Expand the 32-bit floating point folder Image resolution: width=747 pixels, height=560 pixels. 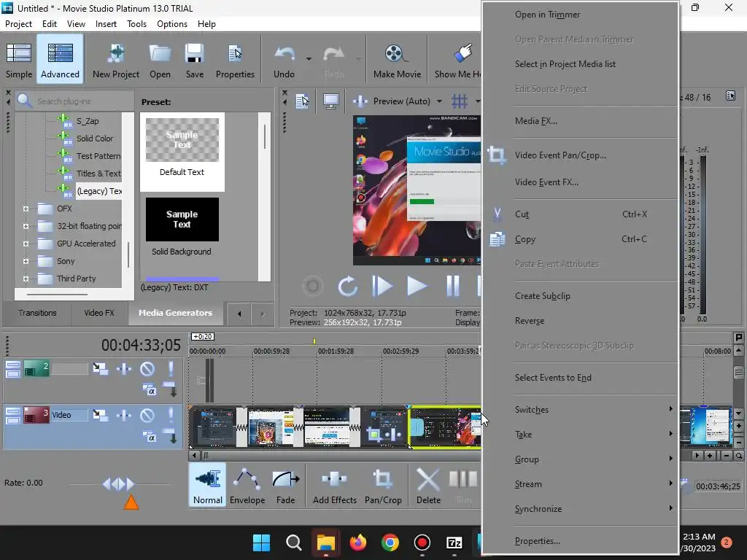click(26, 226)
